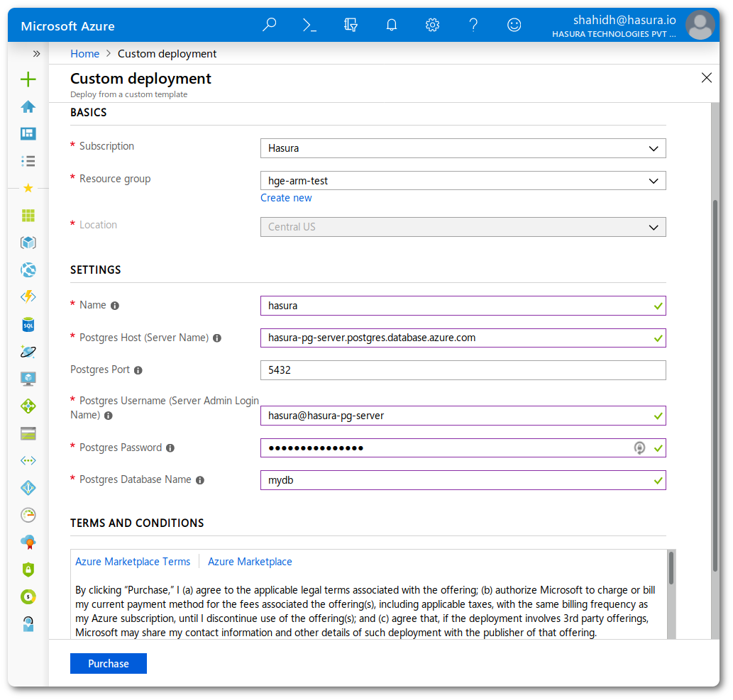Viewport: 733px width, 700px height.
Task: Expand the left sidebar with double chevron
Action: click(x=36, y=54)
